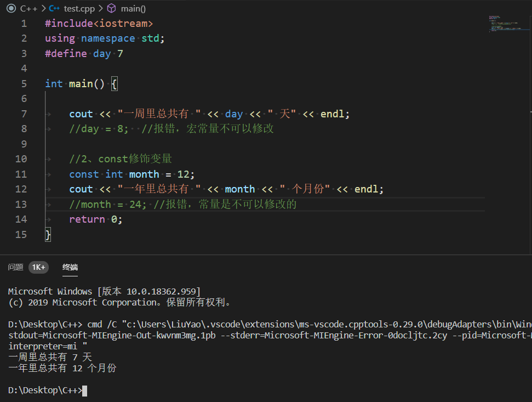Click 'using namespace std;' line

pyautogui.click(x=105, y=38)
